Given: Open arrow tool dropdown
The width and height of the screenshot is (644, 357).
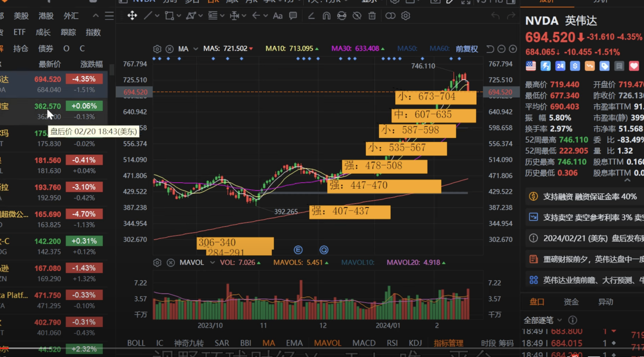Looking at the screenshot, I should (x=265, y=16).
